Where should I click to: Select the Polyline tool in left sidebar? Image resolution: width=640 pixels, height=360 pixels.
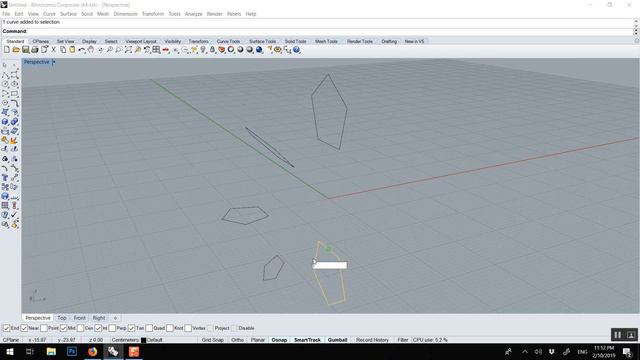click(x=5, y=75)
